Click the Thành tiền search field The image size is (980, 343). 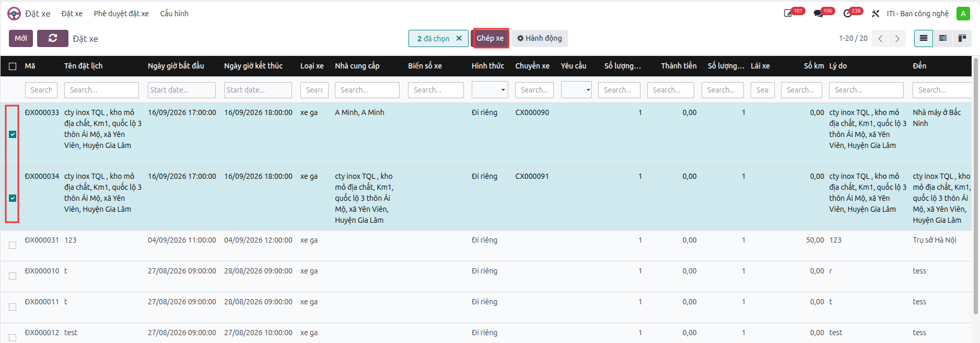[670, 90]
